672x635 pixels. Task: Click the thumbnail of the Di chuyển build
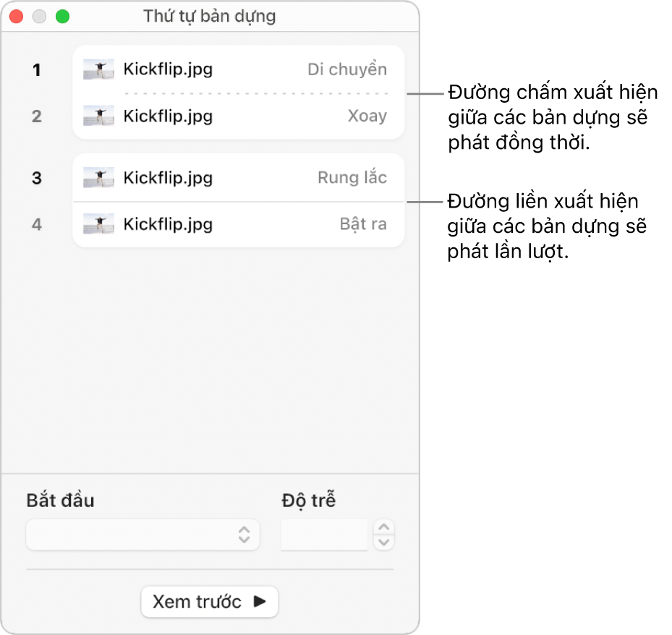pyautogui.click(x=98, y=69)
